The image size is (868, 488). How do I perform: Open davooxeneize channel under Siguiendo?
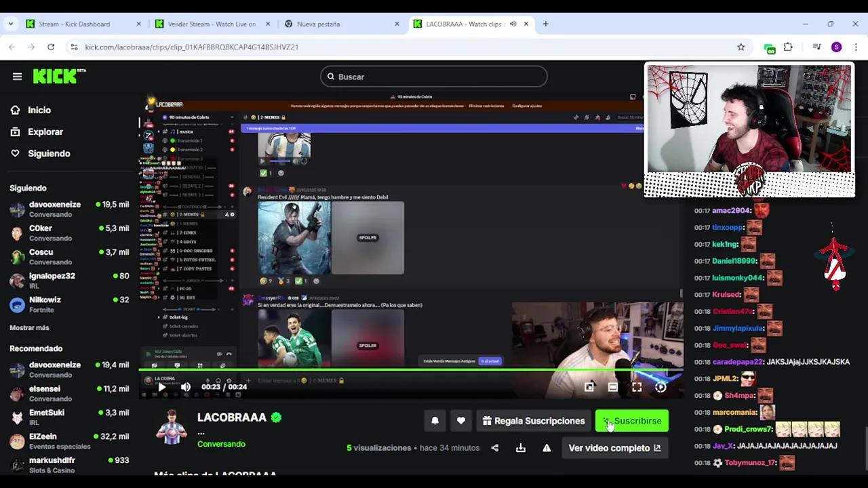69,209
